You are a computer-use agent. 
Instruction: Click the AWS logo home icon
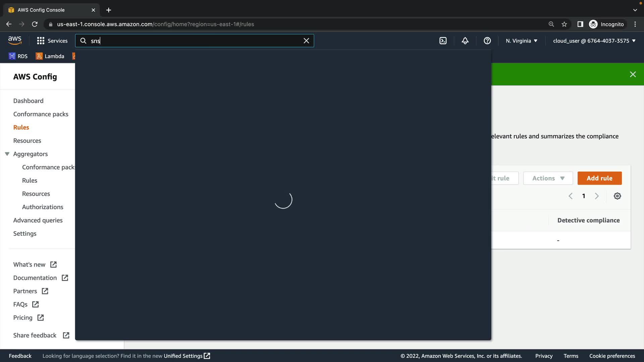point(15,41)
